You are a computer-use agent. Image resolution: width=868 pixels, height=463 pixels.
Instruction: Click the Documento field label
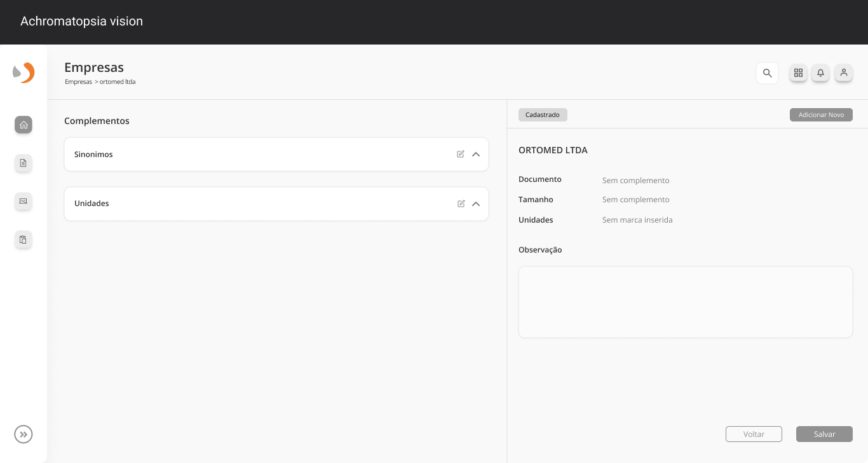pyautogui.click(x=540, y=179)
